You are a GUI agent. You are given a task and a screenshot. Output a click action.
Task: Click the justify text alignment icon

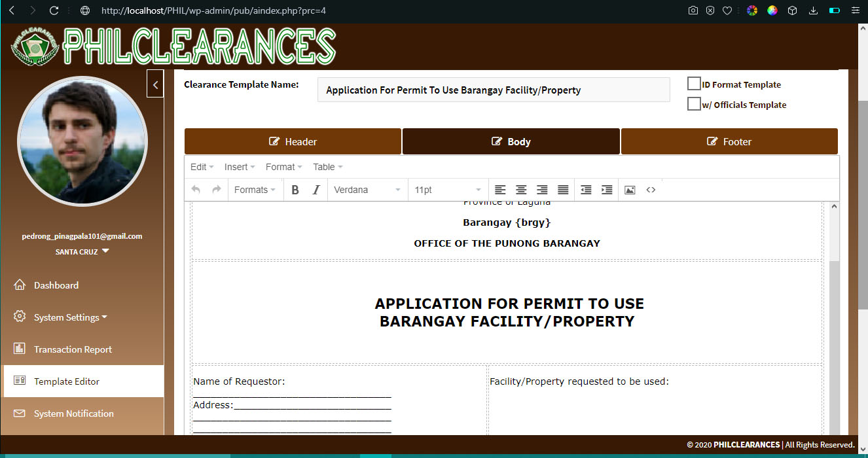click(x=563, y=190)
